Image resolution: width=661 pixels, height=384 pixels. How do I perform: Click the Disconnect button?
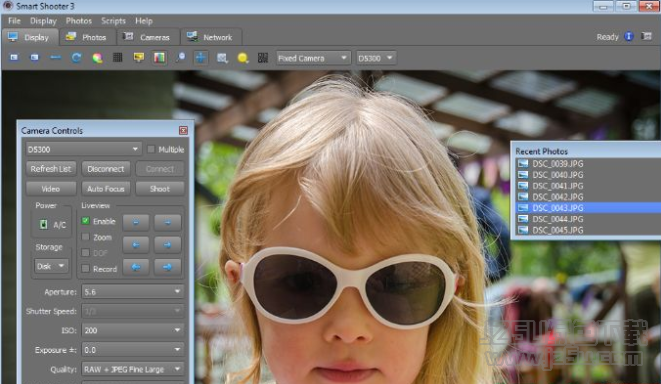pyautogui.click(x=106, y=169)
